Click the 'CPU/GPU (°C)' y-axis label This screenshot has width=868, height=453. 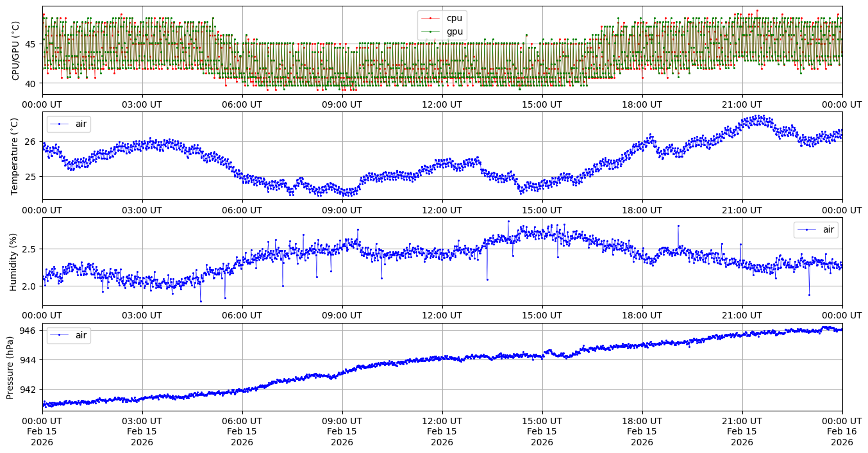(15, 51)
